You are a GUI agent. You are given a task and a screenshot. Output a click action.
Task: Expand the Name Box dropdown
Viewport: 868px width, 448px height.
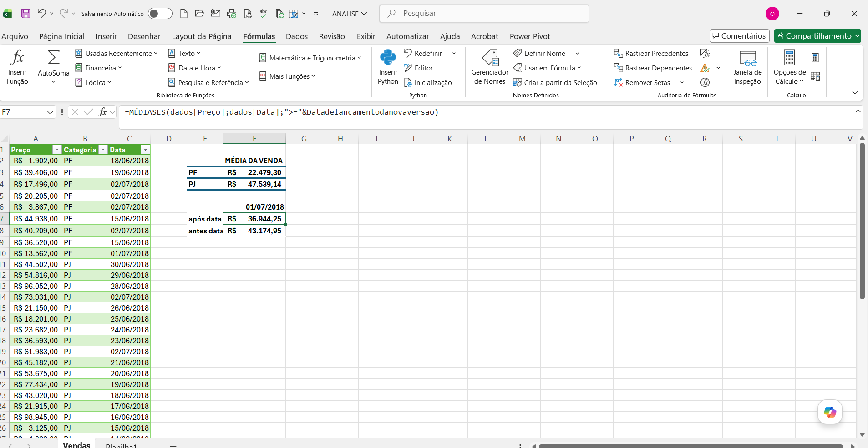pos(50,112)
